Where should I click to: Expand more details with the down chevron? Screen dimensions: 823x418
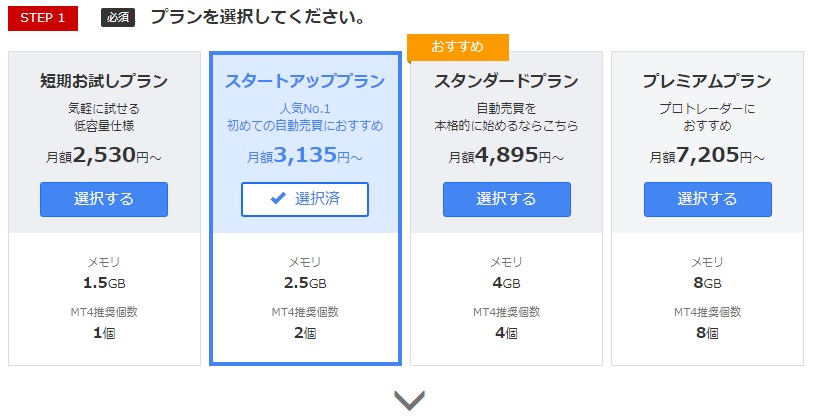[409, 400]
